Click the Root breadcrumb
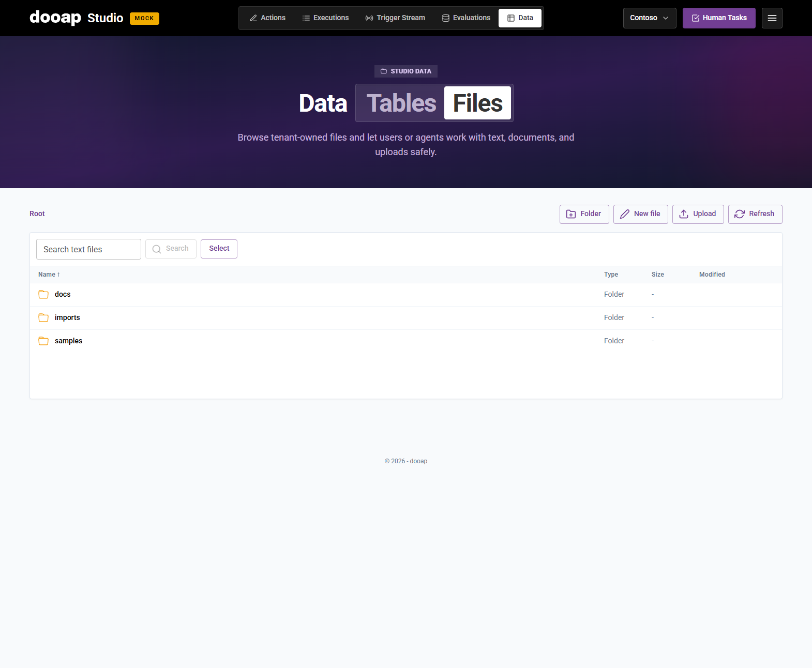Image resolution: width=812 pixels, height=668 pixels. point(37,214)
